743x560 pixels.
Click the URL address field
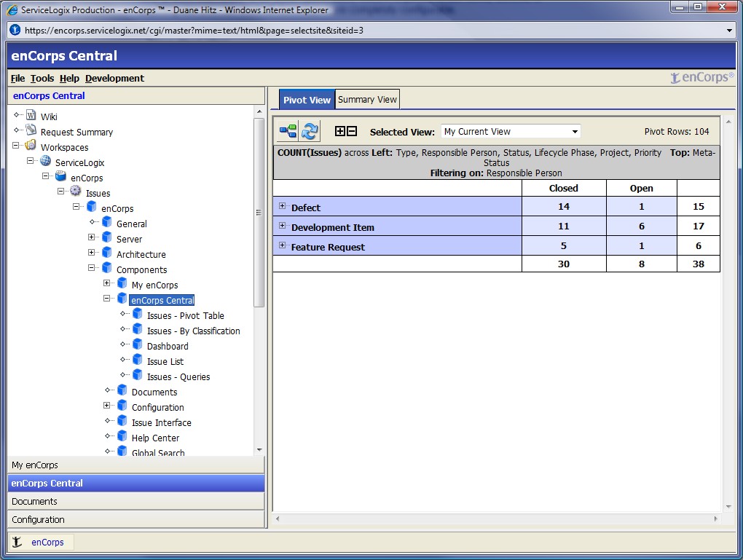369,31
